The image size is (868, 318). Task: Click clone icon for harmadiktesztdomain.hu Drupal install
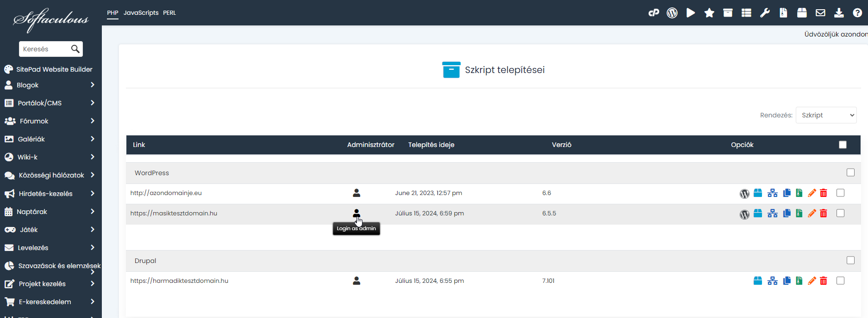point(787,281)
